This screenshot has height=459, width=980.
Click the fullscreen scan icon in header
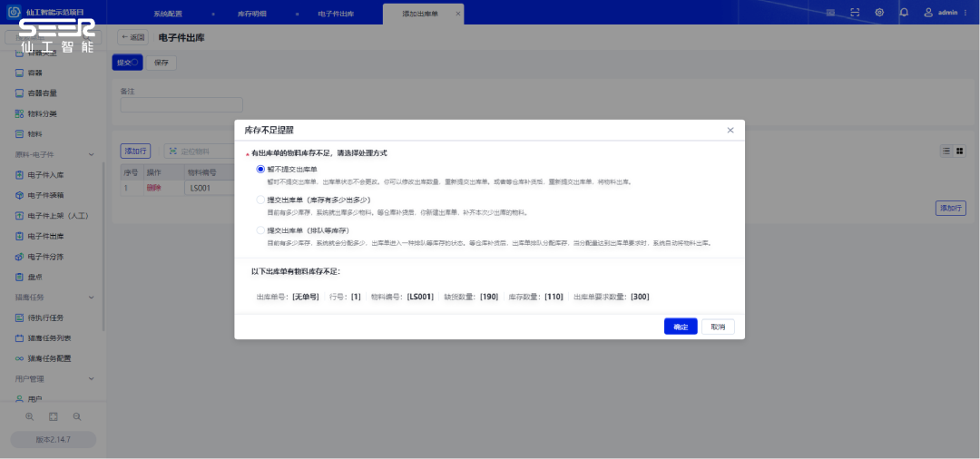tap(855, 13)
